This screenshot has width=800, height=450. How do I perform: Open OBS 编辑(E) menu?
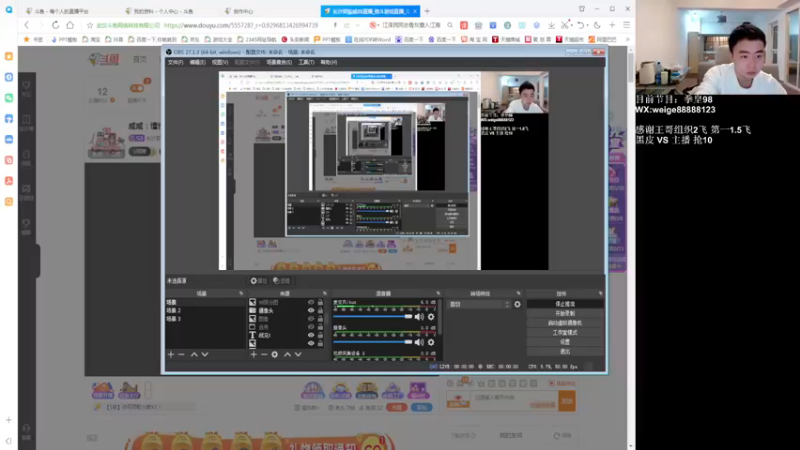(197, 62)
